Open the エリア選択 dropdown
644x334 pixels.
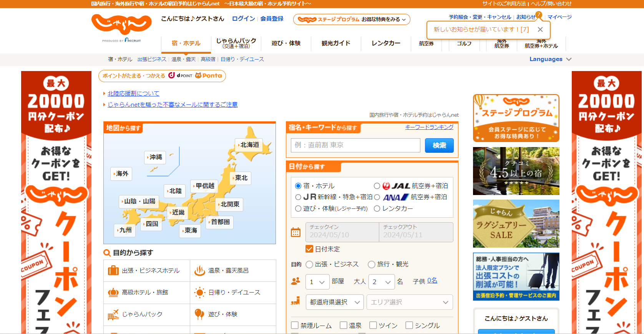[x=410, y=302]
